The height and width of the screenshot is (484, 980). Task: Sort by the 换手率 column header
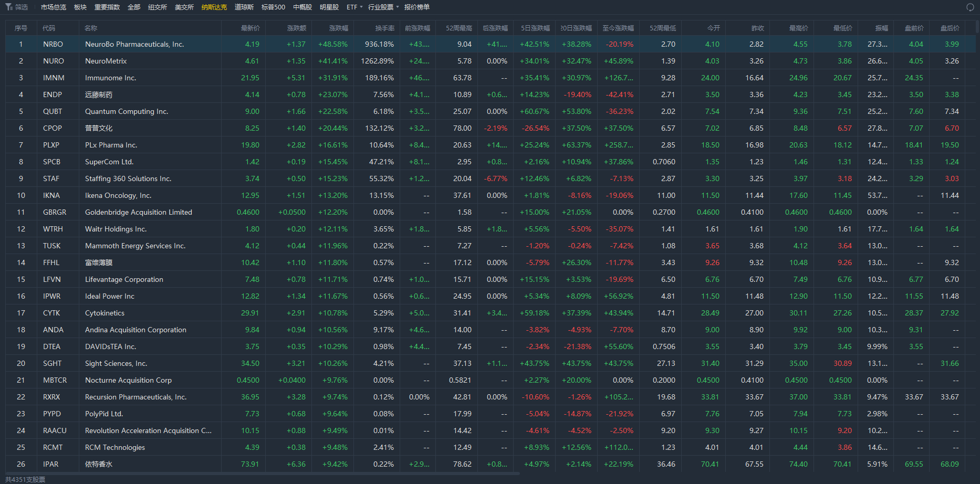coord(385,28)
